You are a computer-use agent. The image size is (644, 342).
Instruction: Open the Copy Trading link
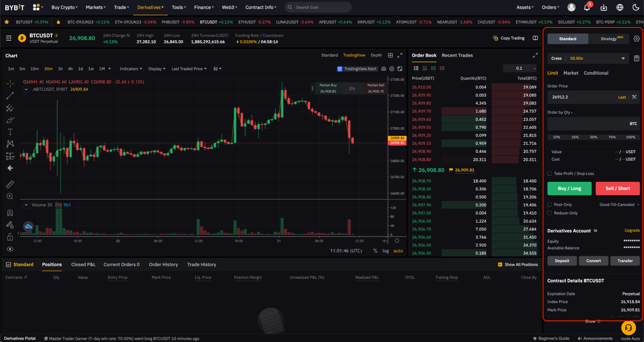pos(509,38)
